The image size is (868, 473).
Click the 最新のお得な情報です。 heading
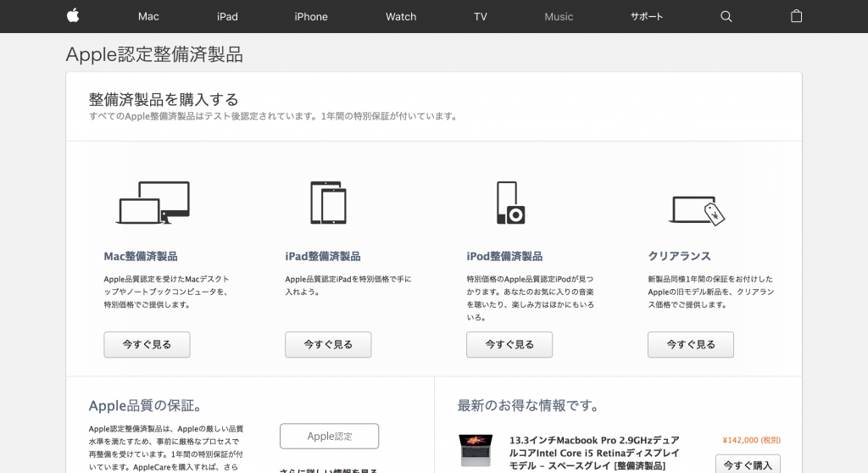pyautogui.click(x=530, y=406)
